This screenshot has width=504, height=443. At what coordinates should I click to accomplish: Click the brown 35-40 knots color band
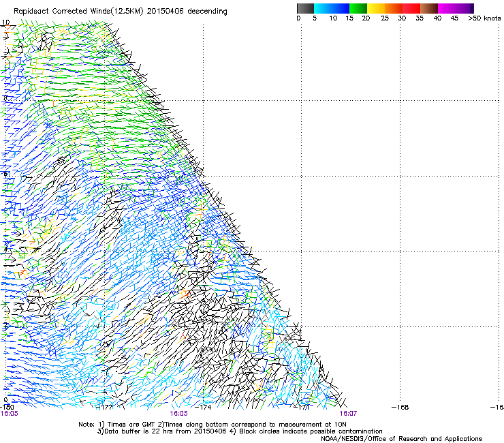[429, 8]
